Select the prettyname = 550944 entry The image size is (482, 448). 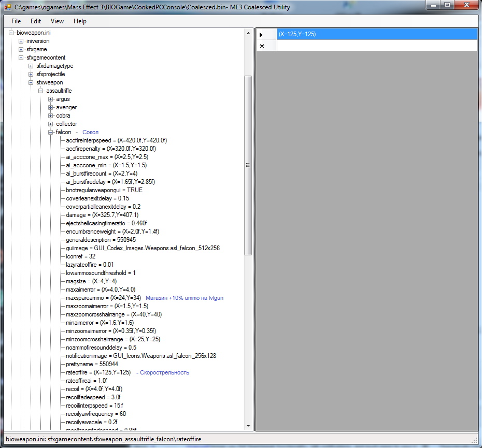pos(92,365)
